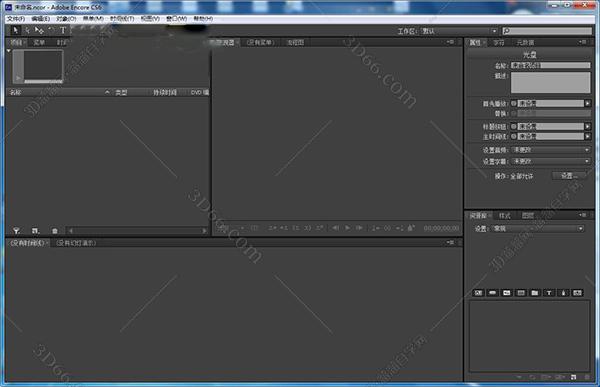Screen dimensions: 600x387
Task: Switch to the (没有时间线) no-timeline tab
Action: [x=28, y=243]
